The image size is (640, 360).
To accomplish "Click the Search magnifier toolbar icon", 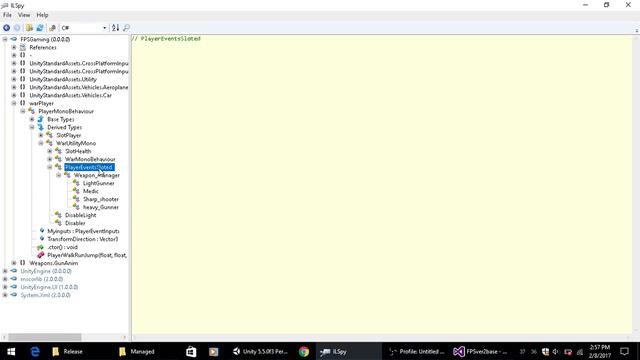I will [126, 28].
